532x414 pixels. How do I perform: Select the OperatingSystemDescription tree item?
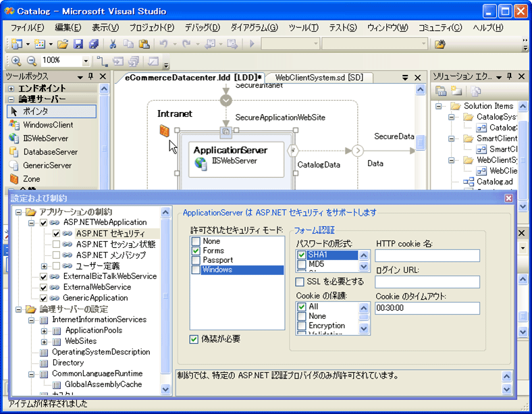click(101, 353)
